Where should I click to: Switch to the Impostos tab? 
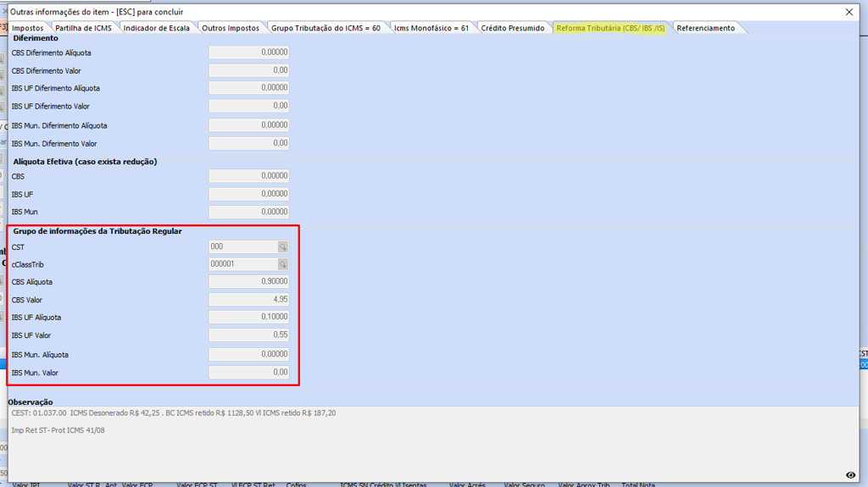[x=27, y=28]
